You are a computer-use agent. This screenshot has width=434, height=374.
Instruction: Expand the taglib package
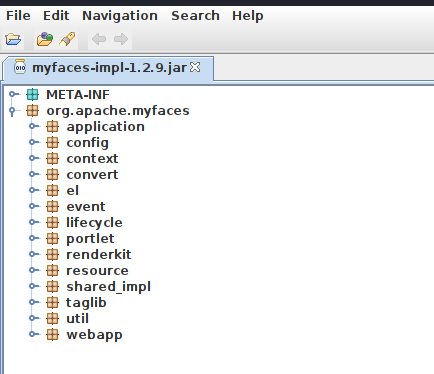click(34, 302)
